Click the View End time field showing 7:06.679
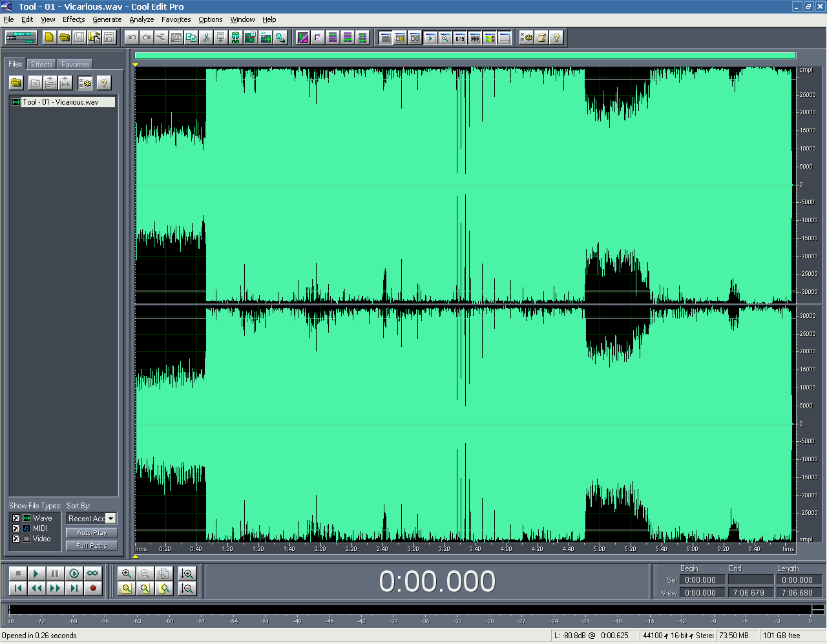This screenshot has height=644, width=827. tap(750, 592)
